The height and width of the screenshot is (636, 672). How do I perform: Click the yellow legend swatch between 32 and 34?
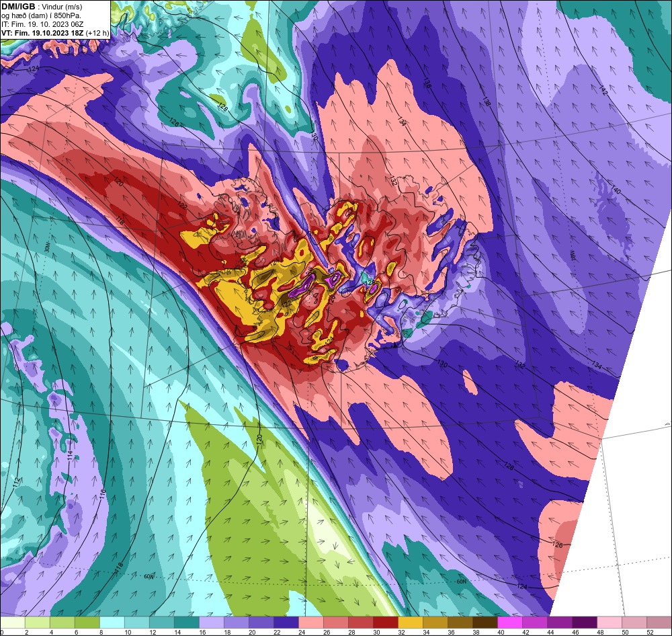[x=411, y=623]
